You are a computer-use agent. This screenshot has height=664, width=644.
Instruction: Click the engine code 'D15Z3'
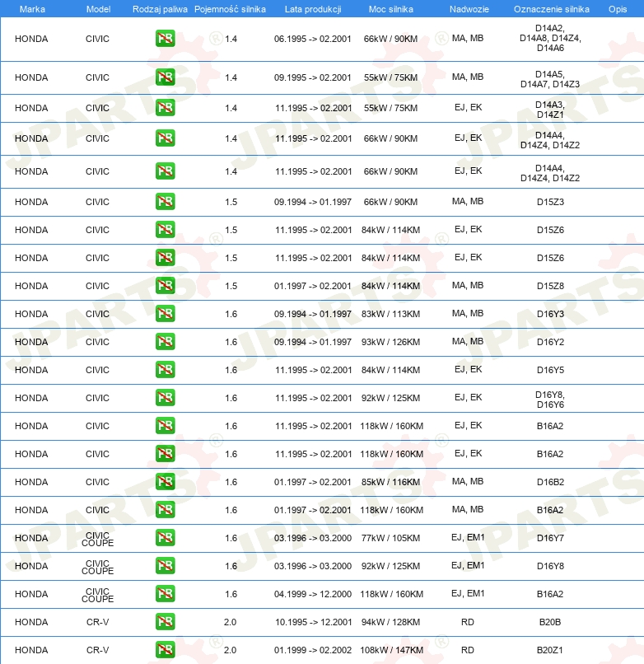tap(550, 202)
